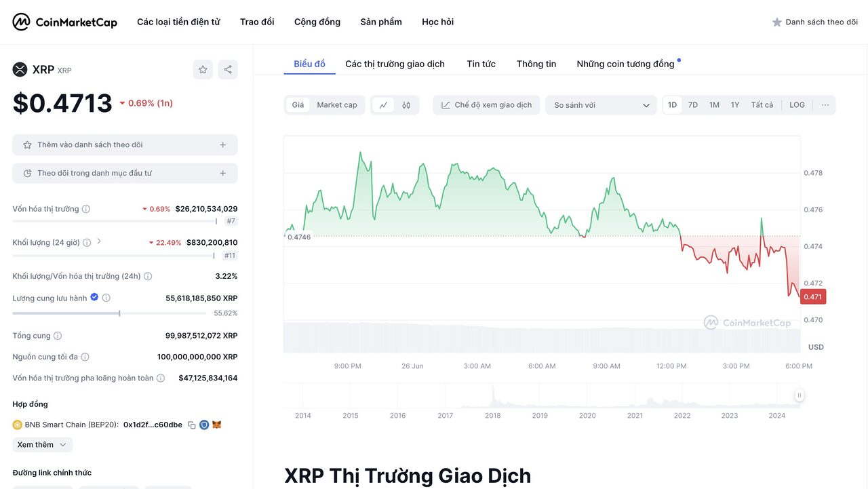The width and height of the screenshot is (868, 489).
Task: Click the BNB Smart Chain coin icon
Action: [18, 425]
